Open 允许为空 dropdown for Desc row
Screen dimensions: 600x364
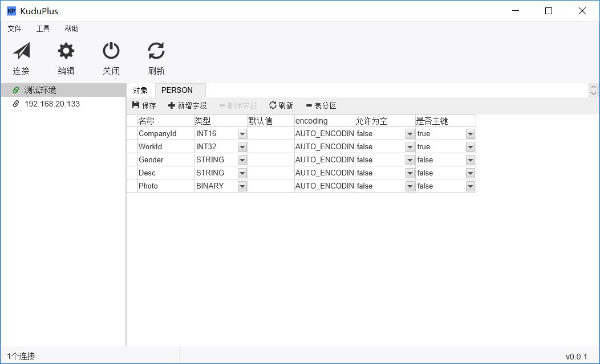(410, 173)
